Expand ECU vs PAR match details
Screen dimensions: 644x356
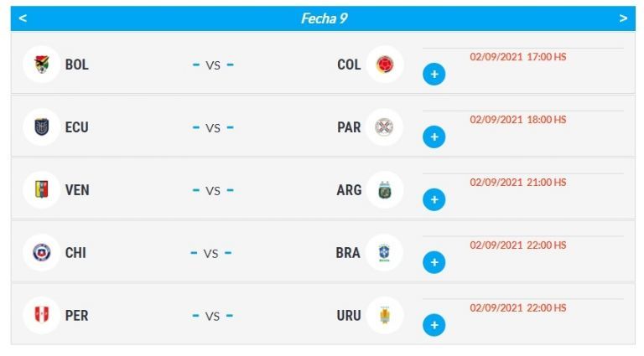(434, 137)
